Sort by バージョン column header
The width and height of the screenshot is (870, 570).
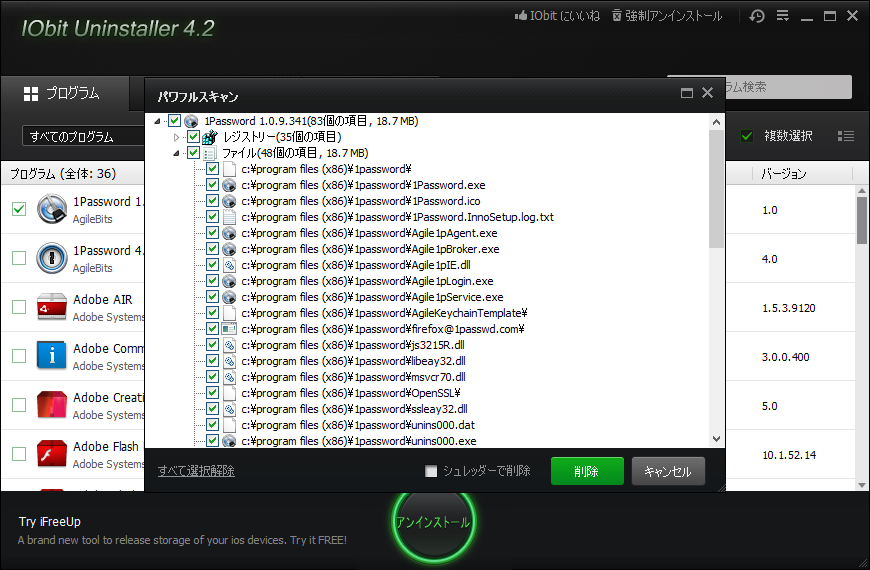(783, 174)
